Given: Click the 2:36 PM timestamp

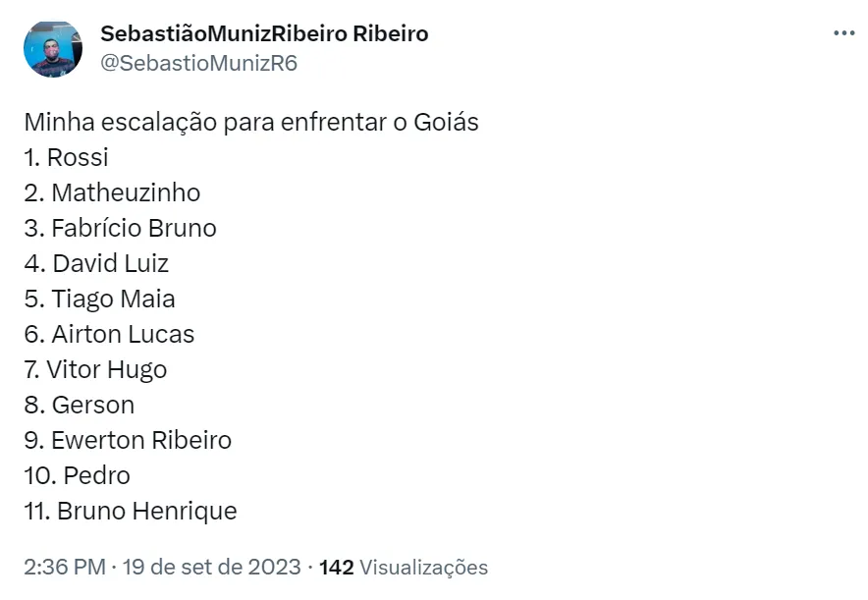Looking at the screenshot, I should click(64, 568).
